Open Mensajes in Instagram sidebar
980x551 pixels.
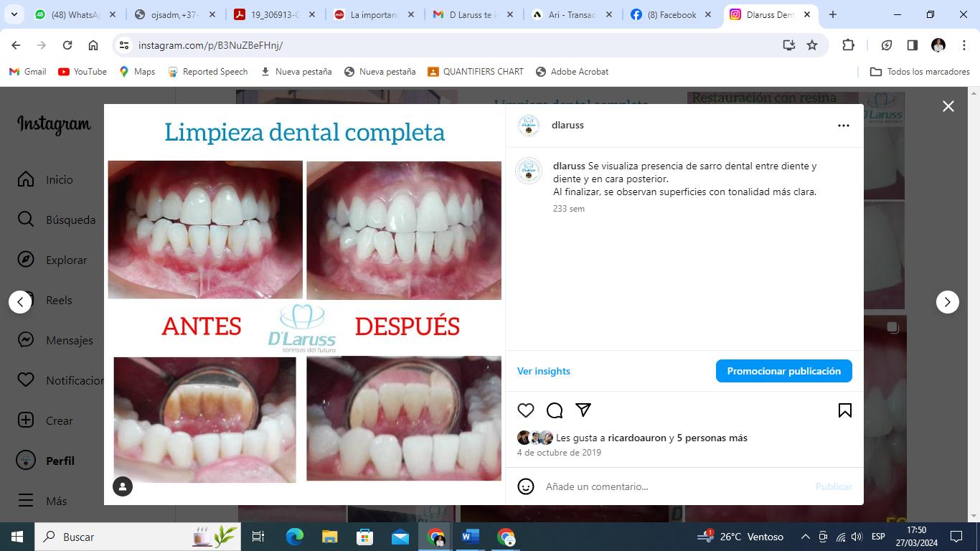pos(55,340)
